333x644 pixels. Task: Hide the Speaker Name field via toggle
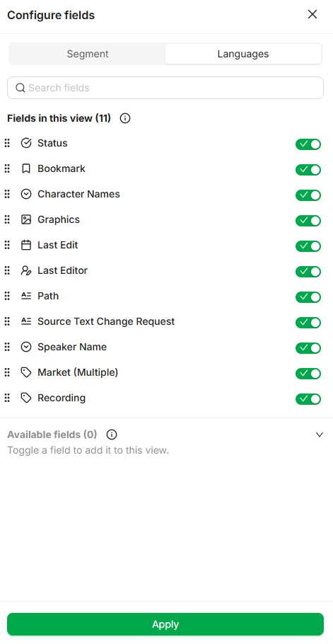[x=308, y=348]
